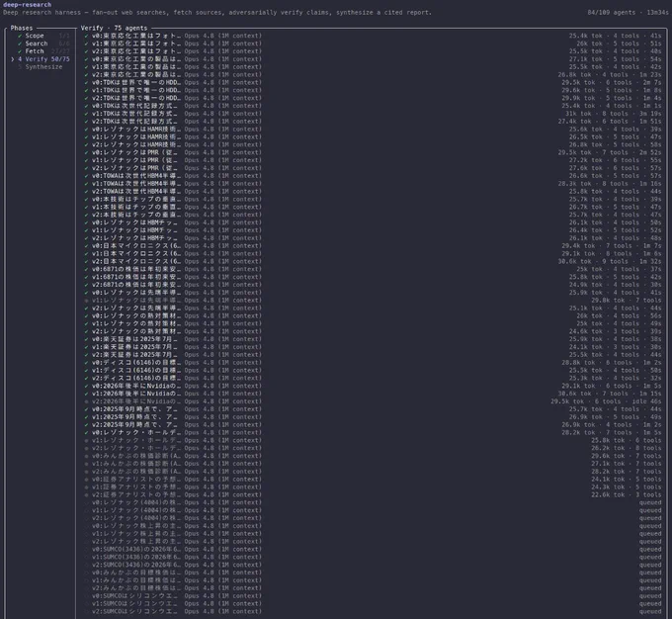The width and height of the screenshot is (672, 619).
Task: Open agent row v1:レゾナックはHBMチッ…
Action: 373,230
